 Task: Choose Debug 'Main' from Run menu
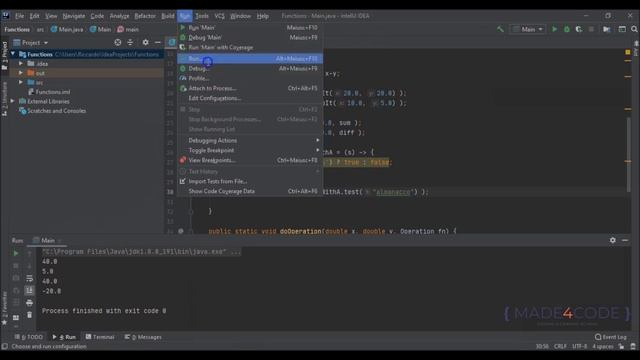tap(250, 38)
